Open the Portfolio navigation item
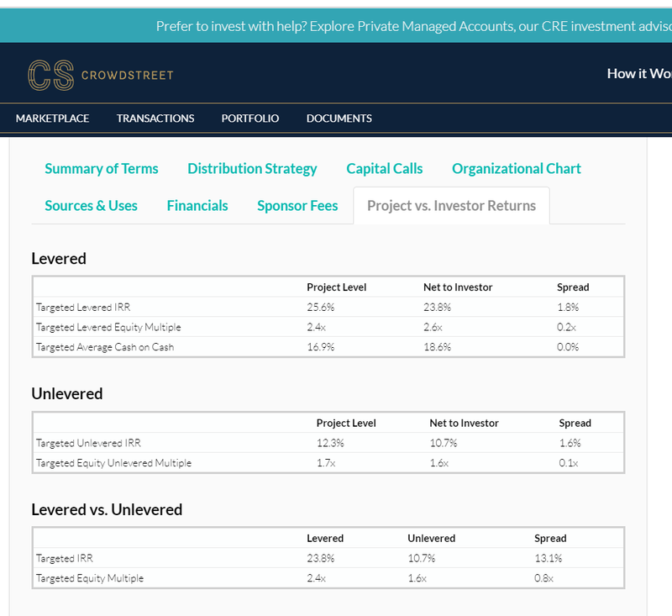672x616 pixels. click(x=249, y=118)
